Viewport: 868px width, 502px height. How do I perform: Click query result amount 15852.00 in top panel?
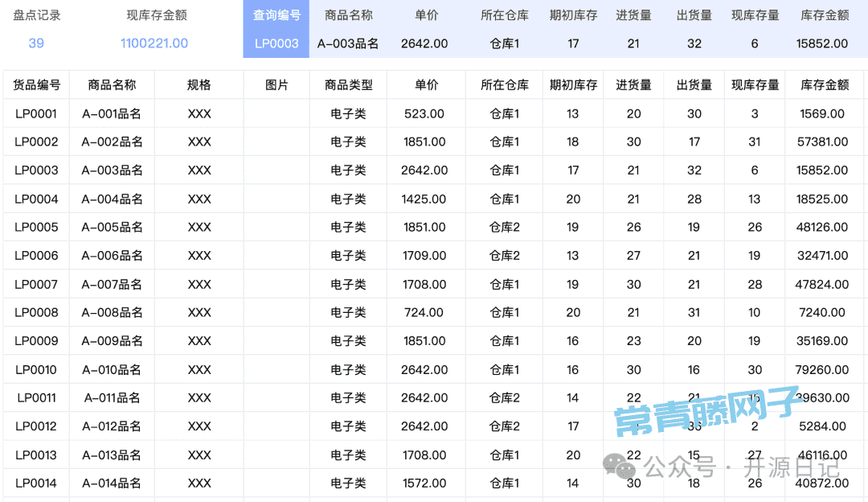point(822,43)
